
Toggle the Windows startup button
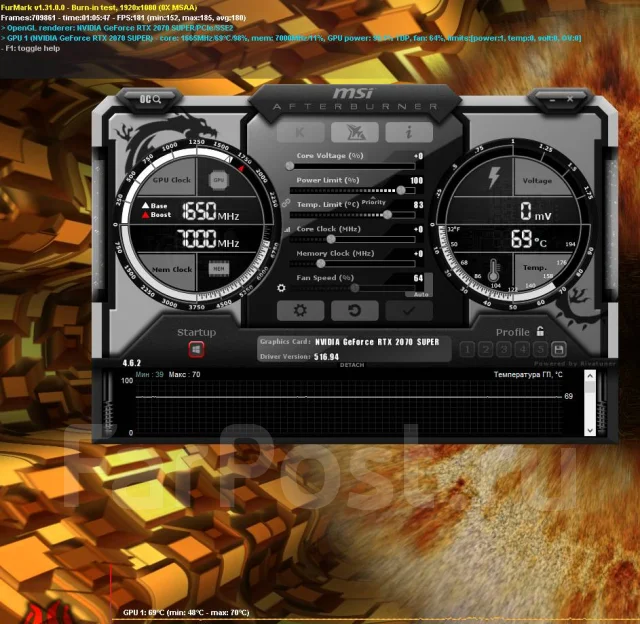(x=196, y=349)
